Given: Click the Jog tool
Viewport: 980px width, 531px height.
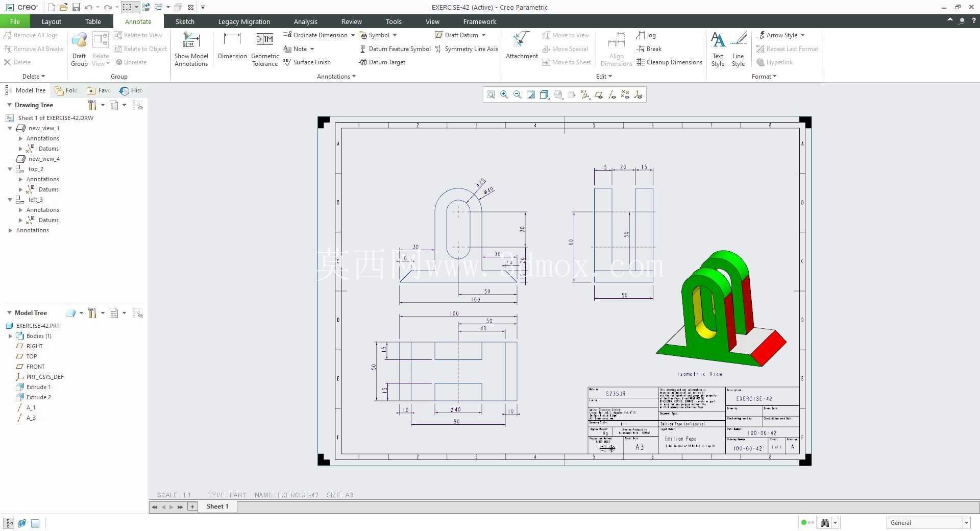Looking at the screenshot, I should (646, 35).
